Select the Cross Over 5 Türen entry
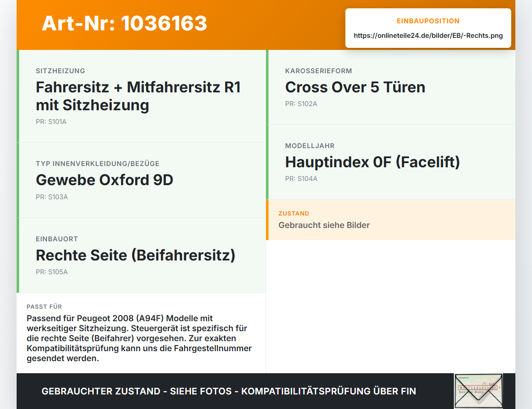Viewport: 532px width, 409px height. [391, 87]
